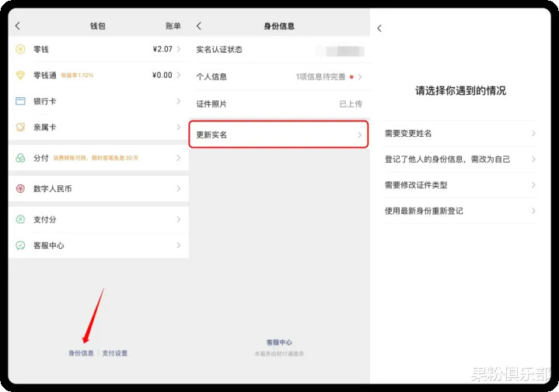Expand the 亲属卡 row chevron
Viewport: 559px width, 392px height.
179,127
